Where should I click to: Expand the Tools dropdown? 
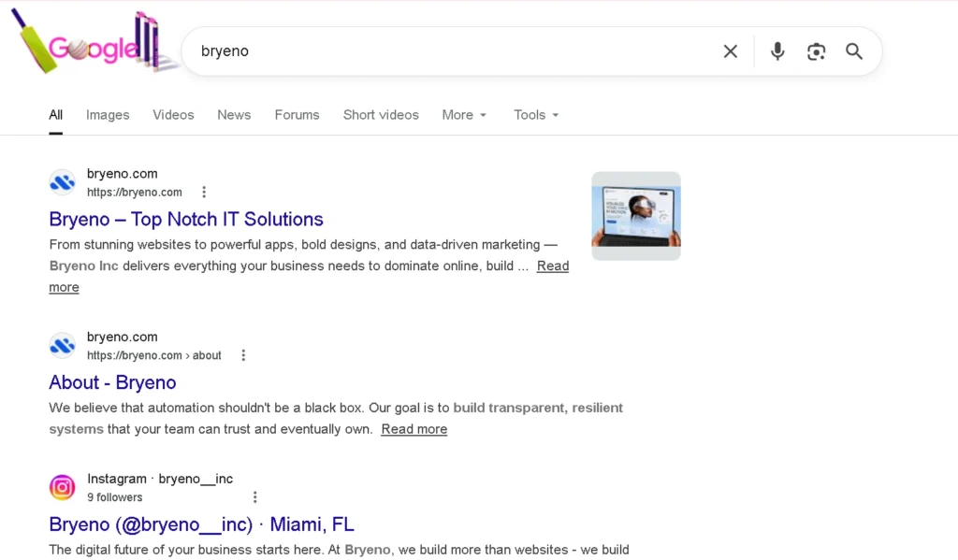[x=536, y=115]
